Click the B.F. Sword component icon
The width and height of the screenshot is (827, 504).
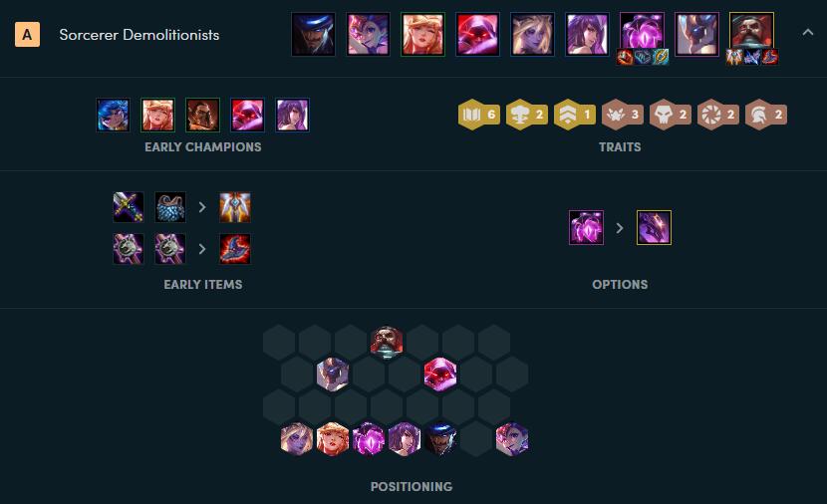[x=129, y=207]
